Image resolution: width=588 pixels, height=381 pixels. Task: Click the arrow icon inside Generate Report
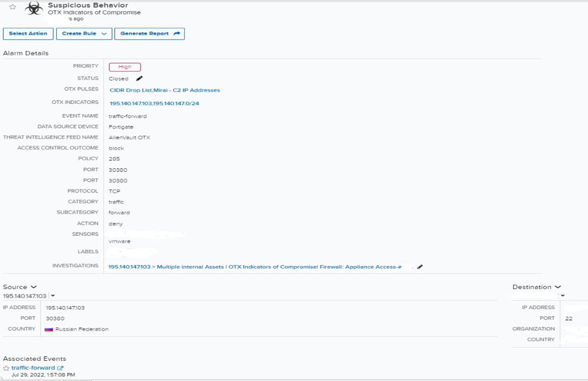click(176, 34)
